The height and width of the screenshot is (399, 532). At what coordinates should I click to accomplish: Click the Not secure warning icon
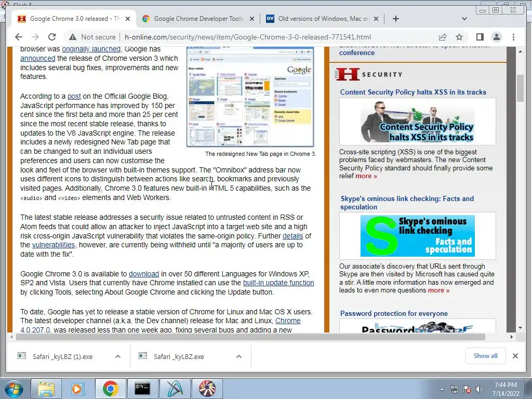[72, 37]
